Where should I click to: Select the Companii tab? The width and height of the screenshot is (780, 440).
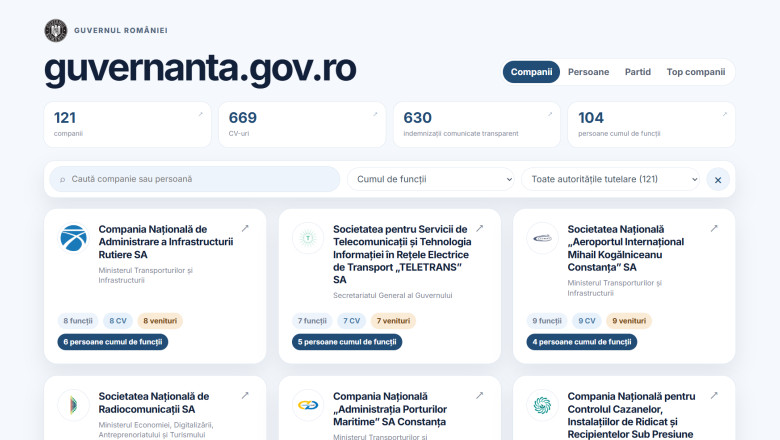[x=531, y=72]
